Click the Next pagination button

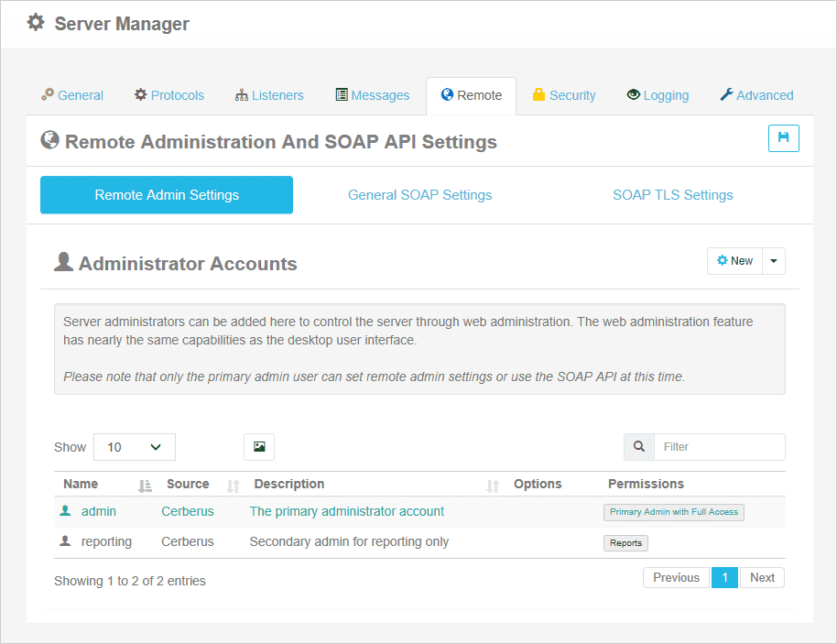[762, 577]
